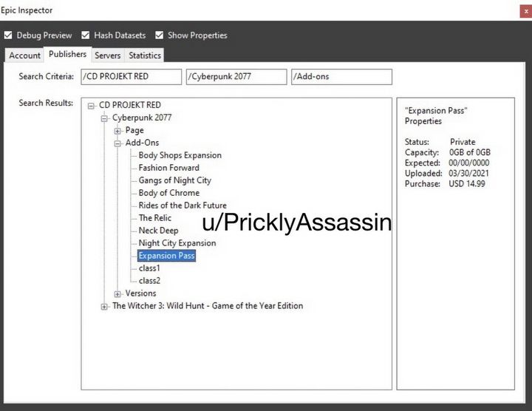Image resolution: width=532 pixels, height=411 pixels.
Task: Collapse the Cyberpunk 2077 node
Action: [x=105, y=118]
